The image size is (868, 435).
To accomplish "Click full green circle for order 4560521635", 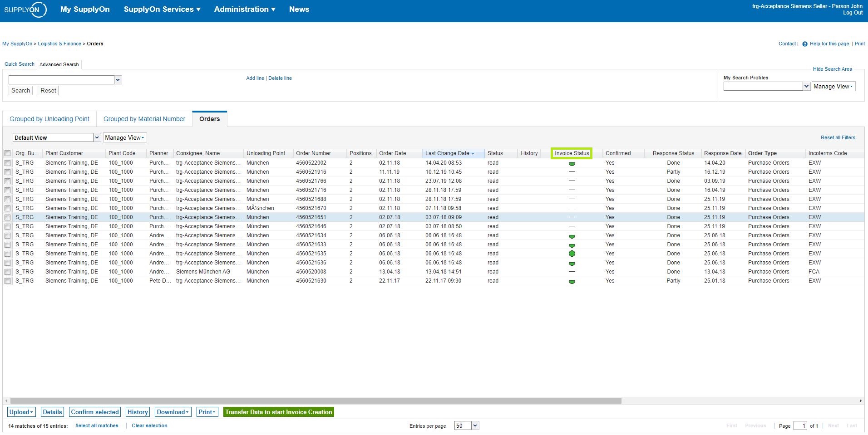I will [572, 254].
